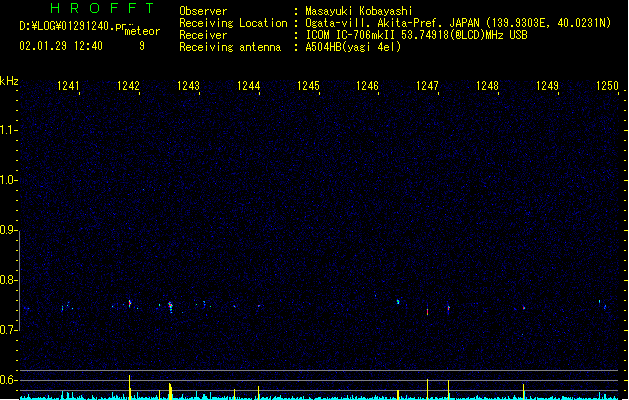
Task: Click the meteor count value 9
Action: (x=142, y=46)
